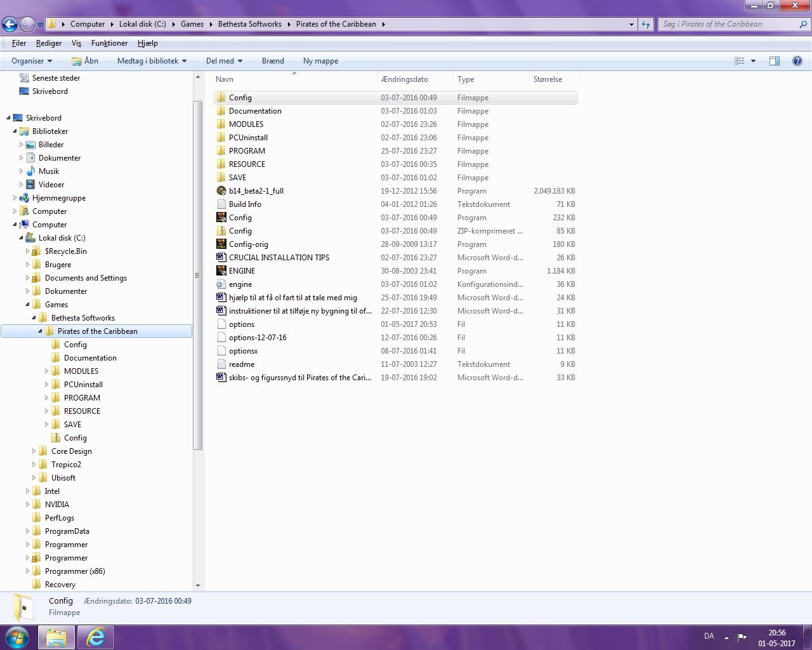Open the recent pages dropdown arrow

(40, 25)
